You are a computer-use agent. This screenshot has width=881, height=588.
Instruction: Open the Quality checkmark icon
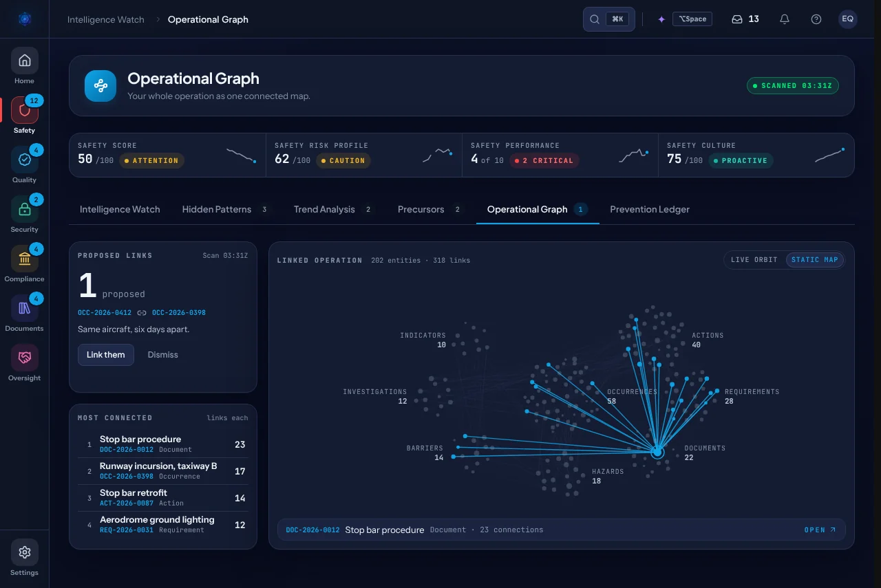point(24,160)
